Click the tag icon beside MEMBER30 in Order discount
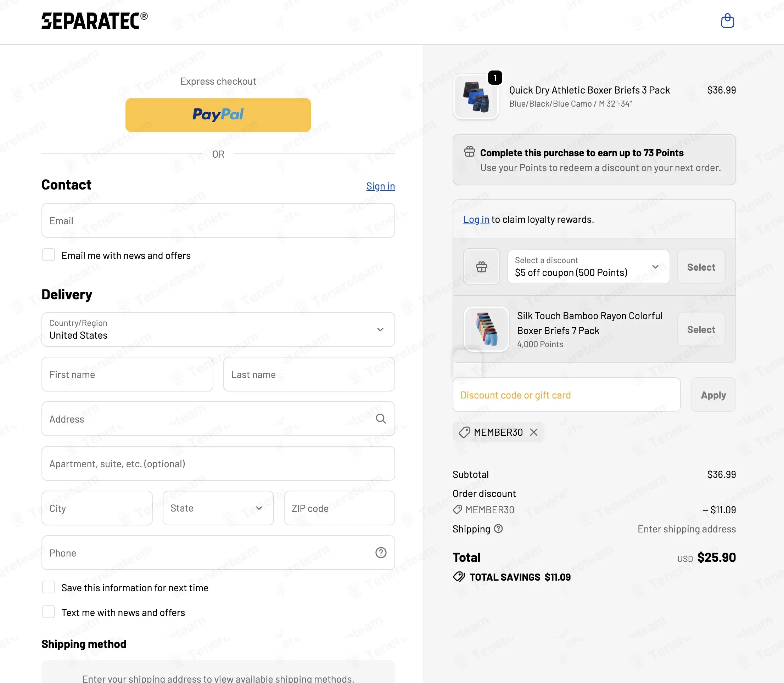784x683 pixels. pos(457,509)
